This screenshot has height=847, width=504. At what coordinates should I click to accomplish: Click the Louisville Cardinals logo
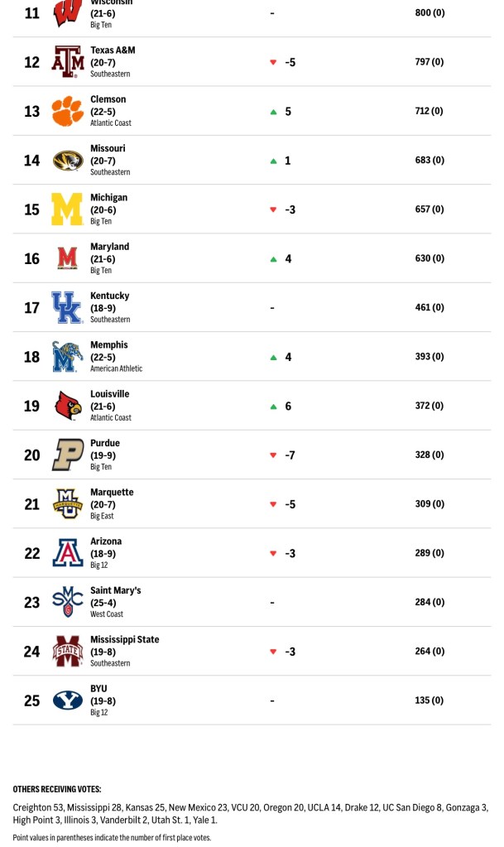click(68, 406)
